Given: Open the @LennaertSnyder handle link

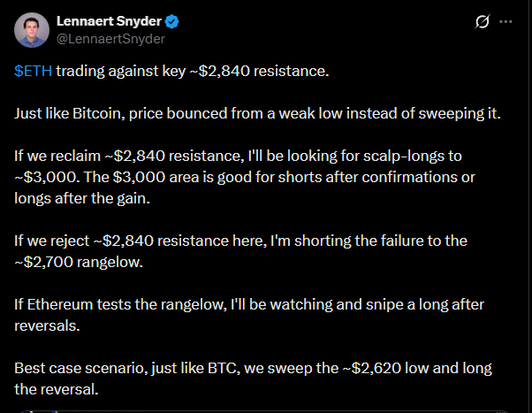Looking at the screenshot, I should coord(110,38).
